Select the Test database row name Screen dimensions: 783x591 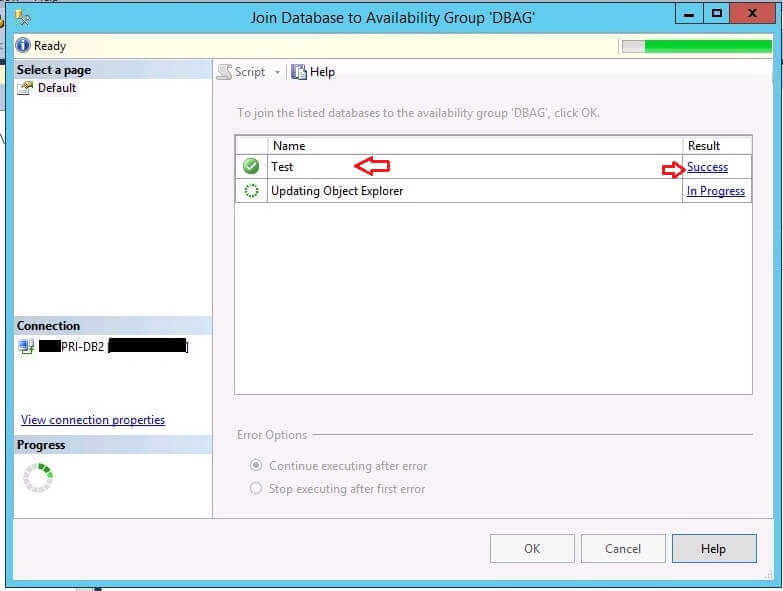(x=282, y=167)
